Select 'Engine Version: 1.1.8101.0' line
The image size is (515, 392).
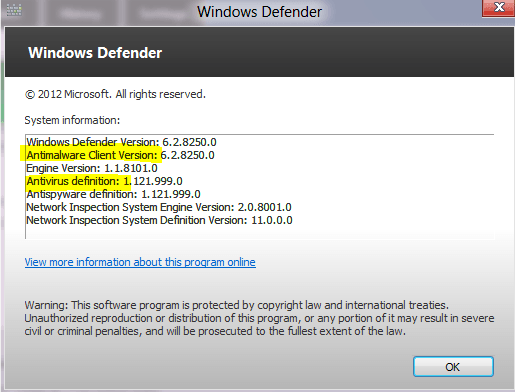point(92,168)
